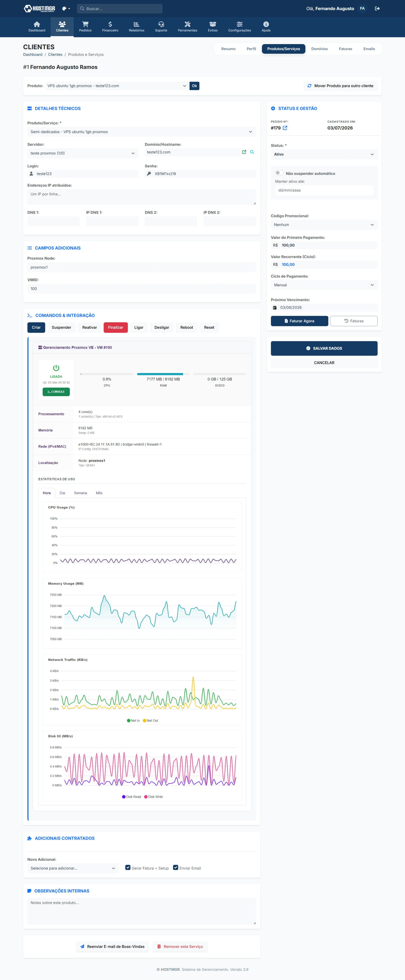
Task: Switch to Perfil tab
Action: (251, 49)
